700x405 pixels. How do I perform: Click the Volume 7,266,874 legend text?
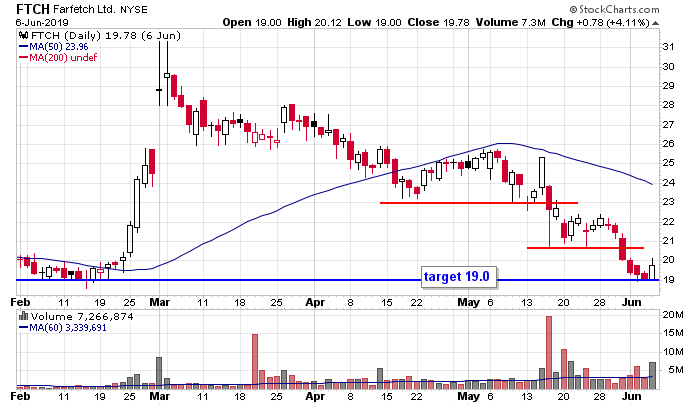click(82, 317)
